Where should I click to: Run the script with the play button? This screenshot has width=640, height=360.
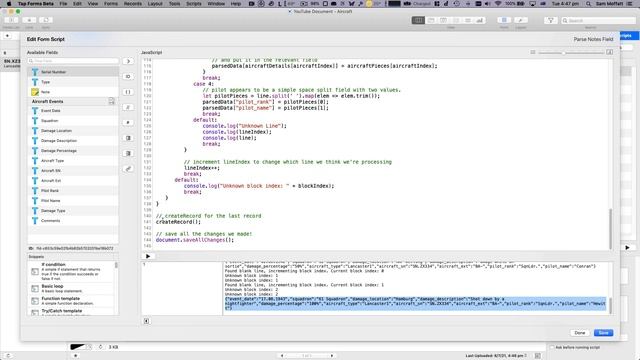click(x=148, y=256)
